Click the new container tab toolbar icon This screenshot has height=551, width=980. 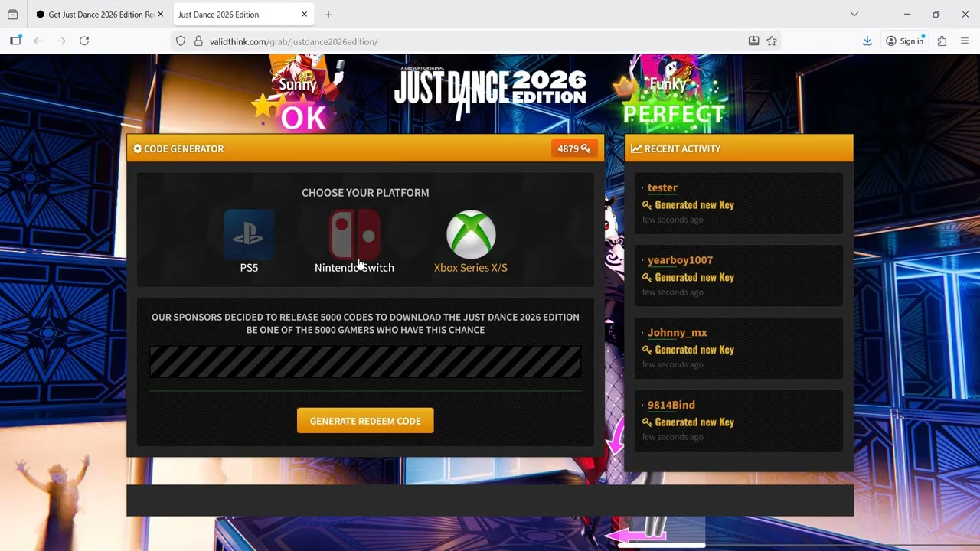15,41
